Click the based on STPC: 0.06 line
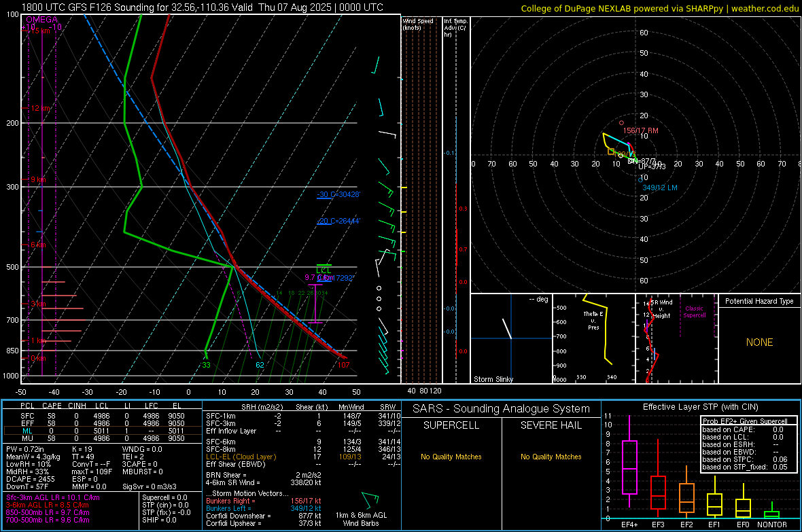This screenshot has height=532, width=802. pyautogui.click(x=745, y=459)
